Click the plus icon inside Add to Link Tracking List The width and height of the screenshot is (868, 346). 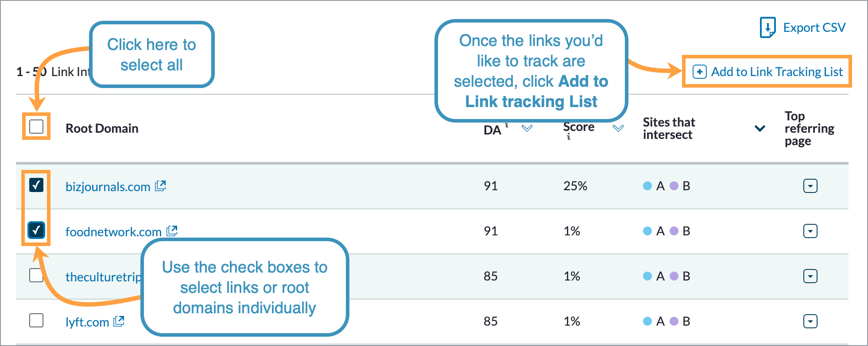pos(699,71)
